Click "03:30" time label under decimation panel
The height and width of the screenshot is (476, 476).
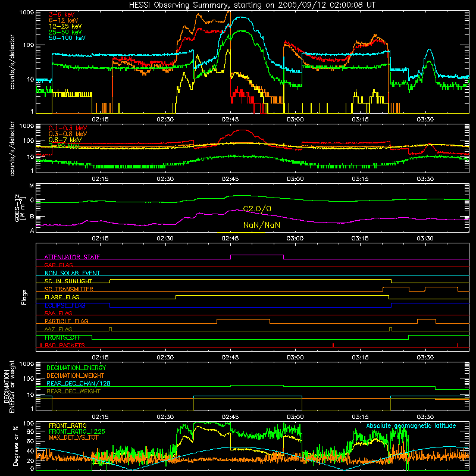(x=425, y=417)
